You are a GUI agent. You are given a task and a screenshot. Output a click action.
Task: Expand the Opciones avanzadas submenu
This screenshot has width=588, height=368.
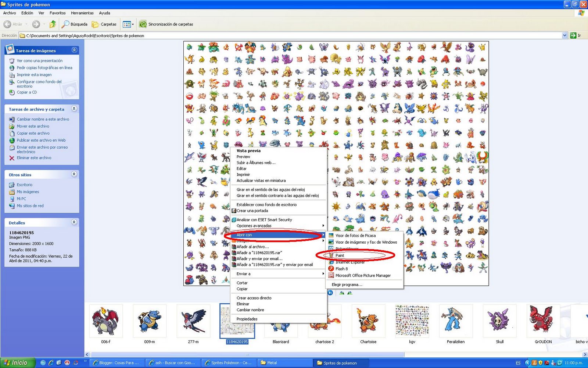pos(278,226)
